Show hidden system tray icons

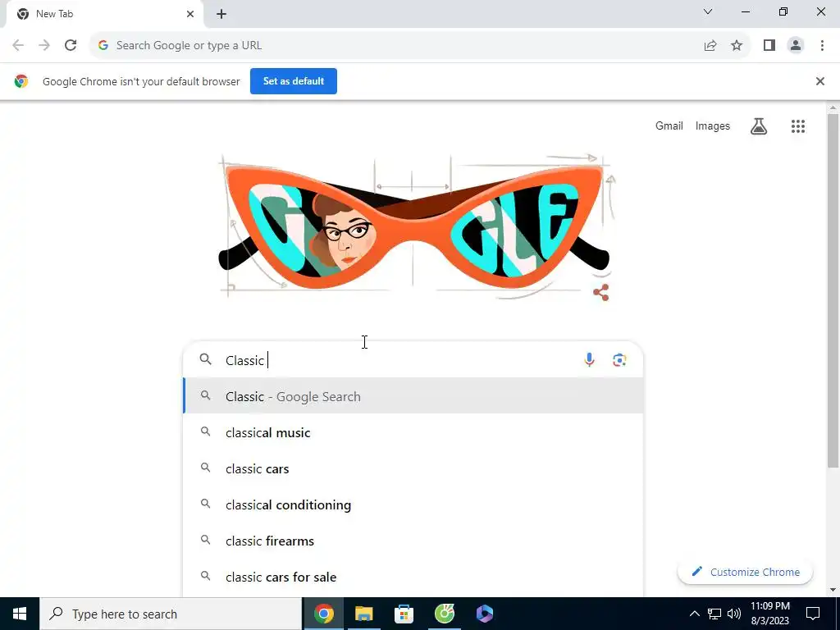(694, 614)
